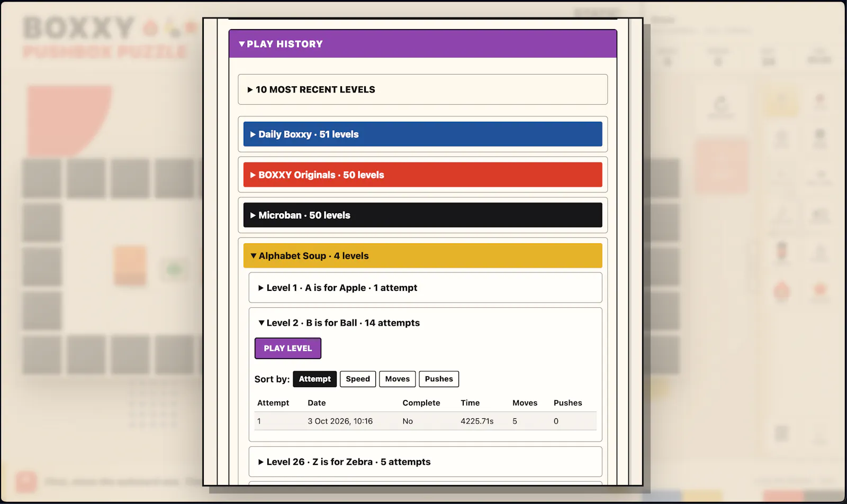The width and height of the screenshot is (847, 504).
Task: Click the Pushes column header in table
Action: [568, 403]
